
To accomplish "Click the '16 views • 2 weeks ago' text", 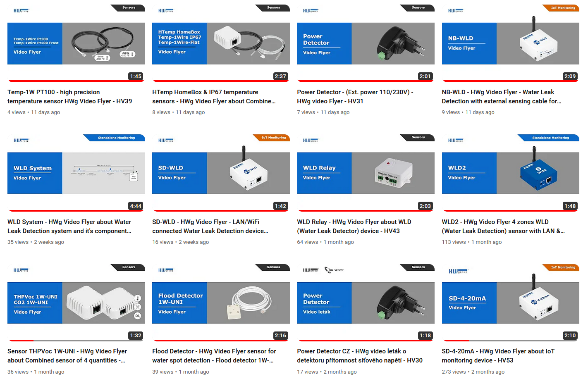I will [180, 242].
